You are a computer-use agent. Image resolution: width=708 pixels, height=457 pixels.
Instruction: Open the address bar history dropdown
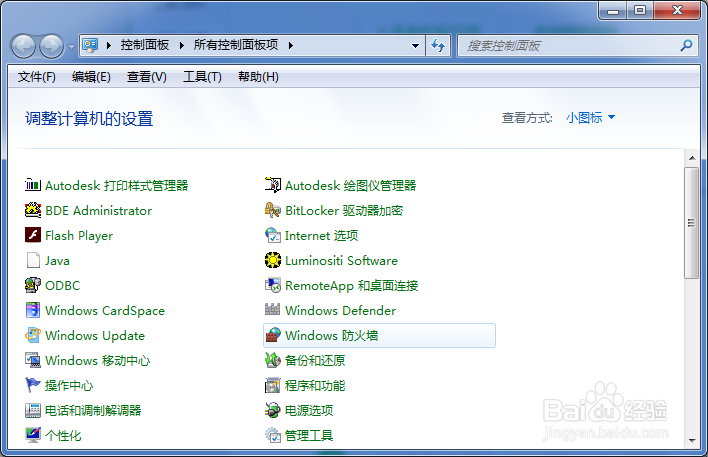click(415, 46)
